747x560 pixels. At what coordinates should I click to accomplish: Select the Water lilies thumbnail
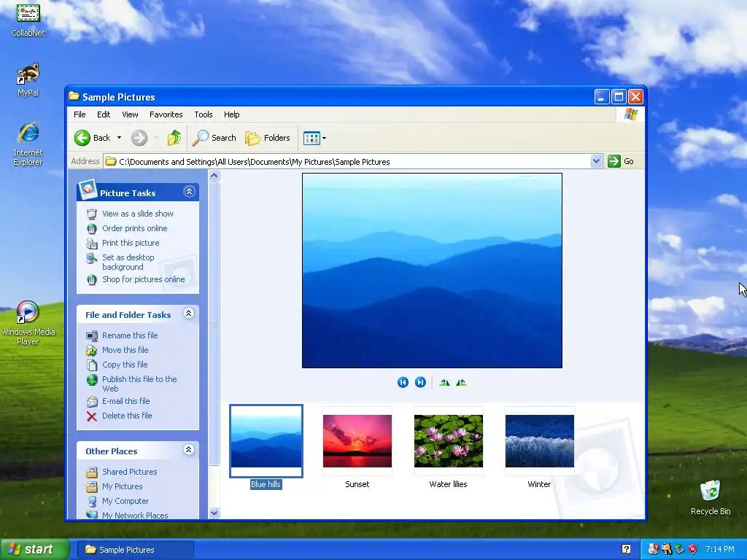pos(449,441)
